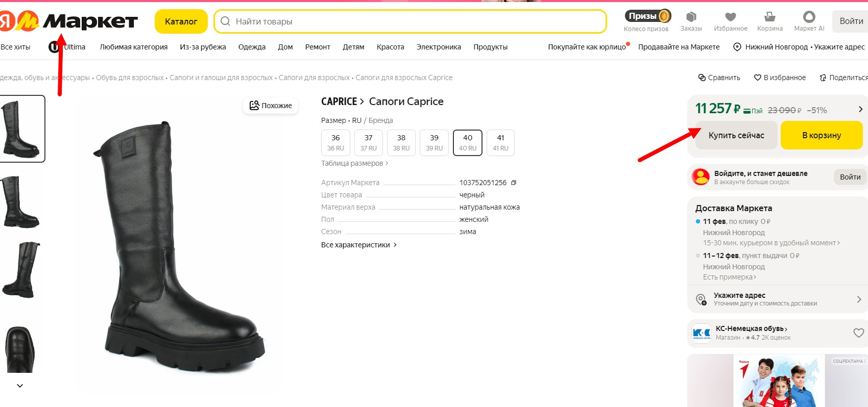Select size 40 RU

pos(468,142)
